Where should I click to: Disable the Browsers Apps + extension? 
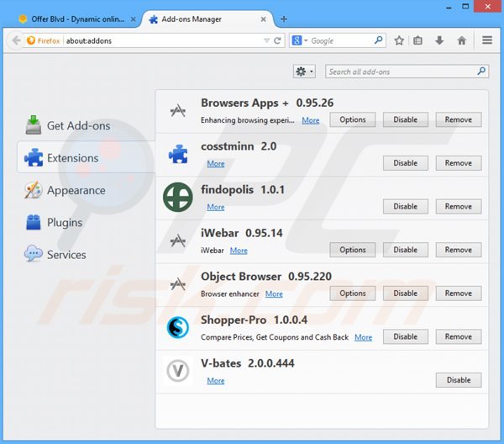point(406,119)
